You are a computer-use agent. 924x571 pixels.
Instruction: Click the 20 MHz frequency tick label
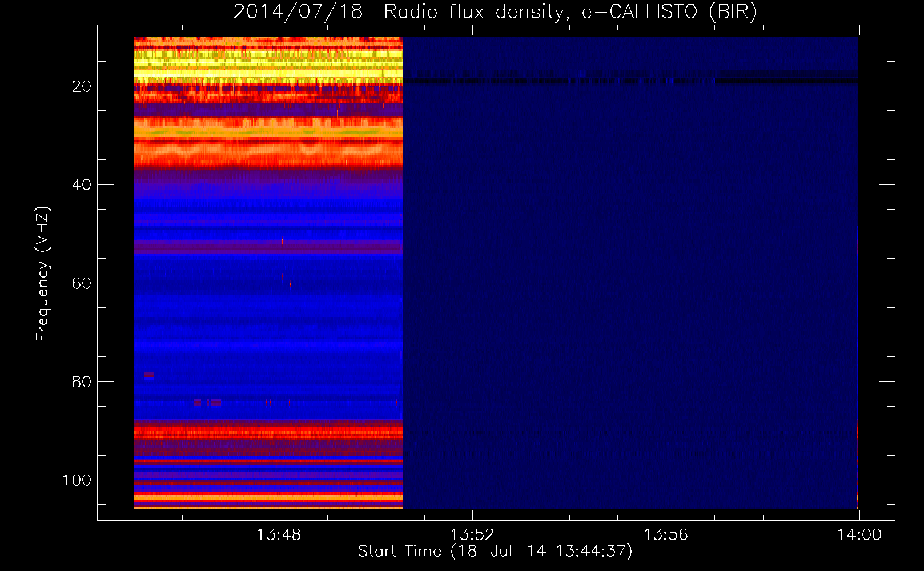(82, 86)
